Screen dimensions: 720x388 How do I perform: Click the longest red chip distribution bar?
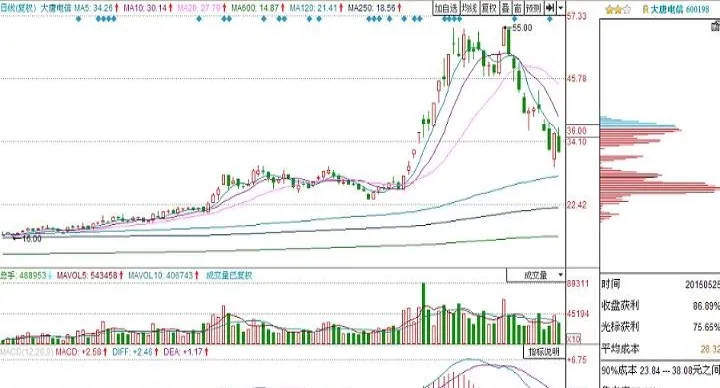(x=660, y=187)
